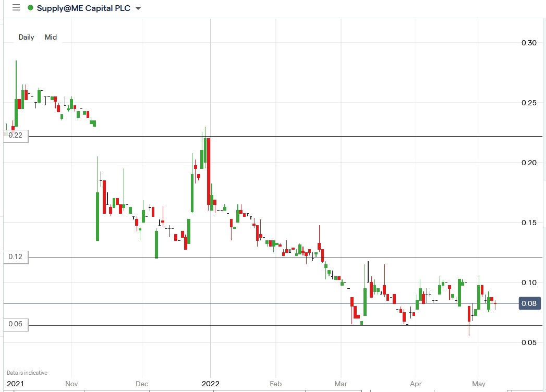This screenshot has width=546, height=392.
Task: Click the 0.06 price level tag
Action: (15, 324)
